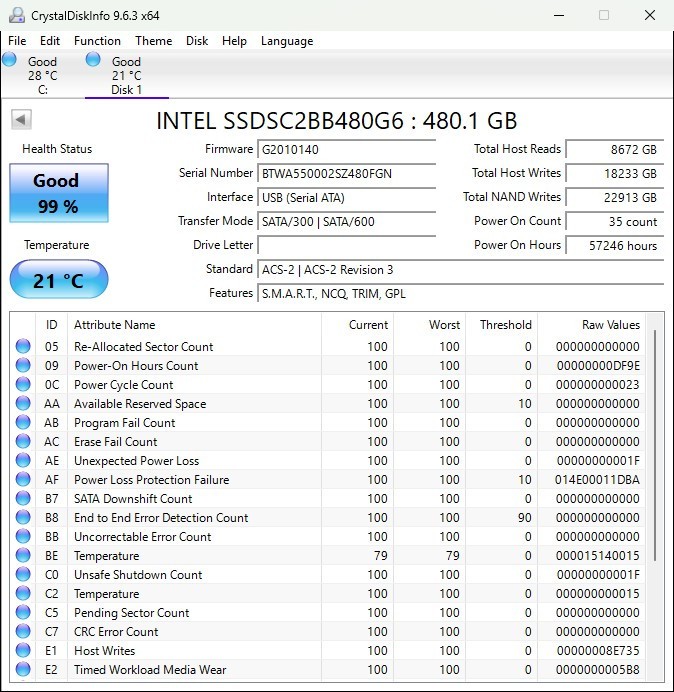Click status orb for Timed Workload Media Wear
This screenshot has width=674, height=692.
[x=23, y=669]
